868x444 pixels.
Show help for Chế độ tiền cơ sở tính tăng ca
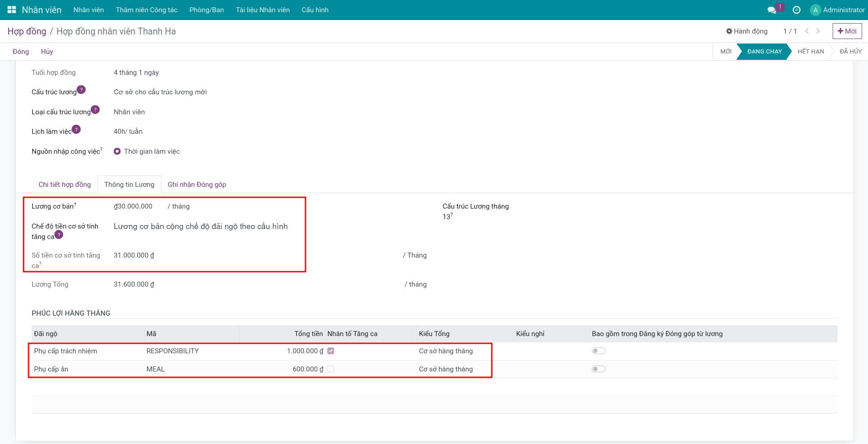click(59, 234)
